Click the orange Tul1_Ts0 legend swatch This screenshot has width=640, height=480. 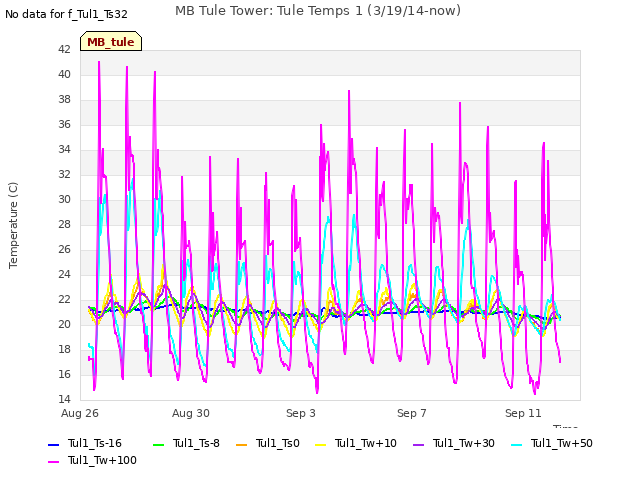(242, 444)
